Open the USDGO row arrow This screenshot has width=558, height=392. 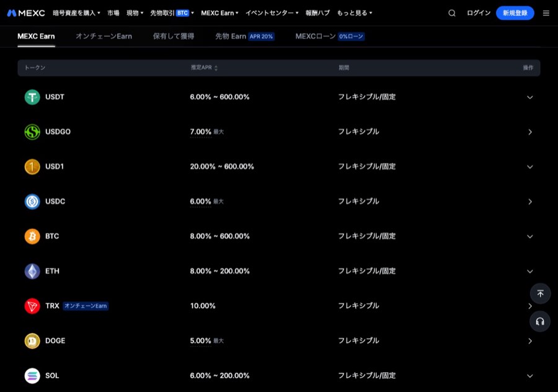[530, 132]
